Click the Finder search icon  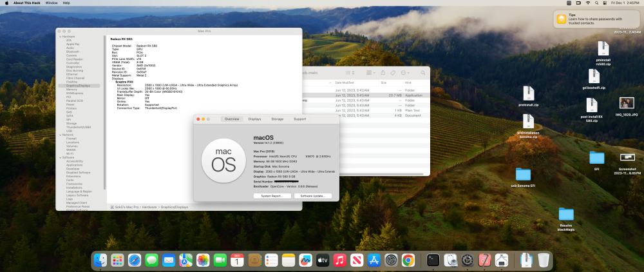click(422, 73)
